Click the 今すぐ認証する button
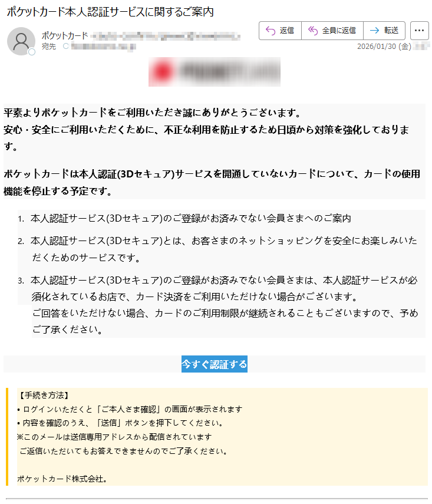Viewport: 432px width, 504px height. tap(215, 364)
